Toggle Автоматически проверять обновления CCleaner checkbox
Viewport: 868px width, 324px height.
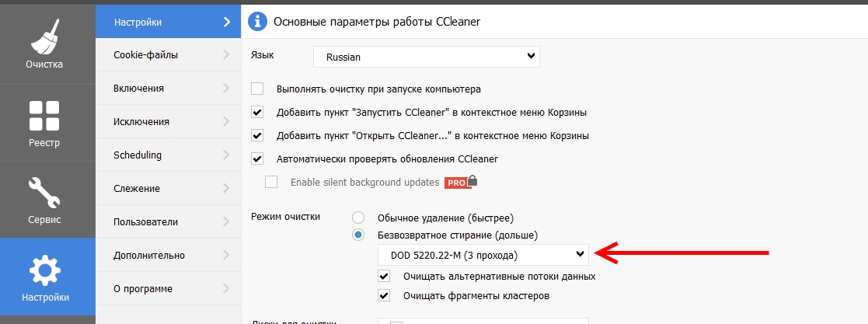pos(257,159)
